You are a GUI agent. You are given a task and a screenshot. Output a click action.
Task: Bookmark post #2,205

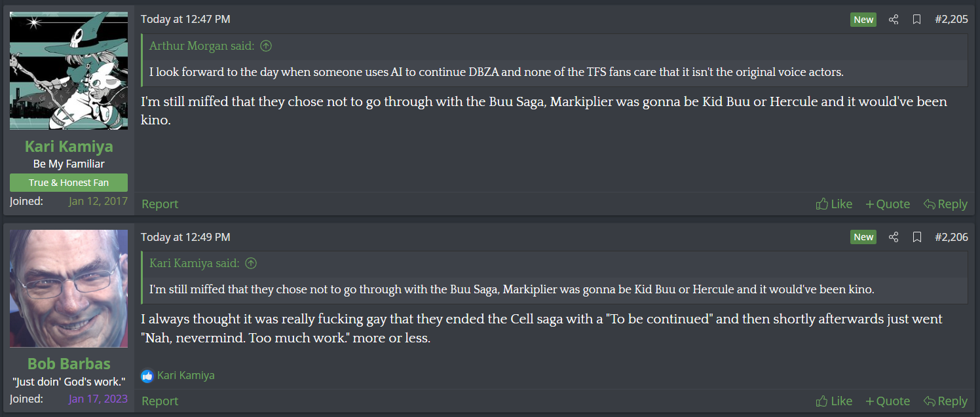pos(917,20)
